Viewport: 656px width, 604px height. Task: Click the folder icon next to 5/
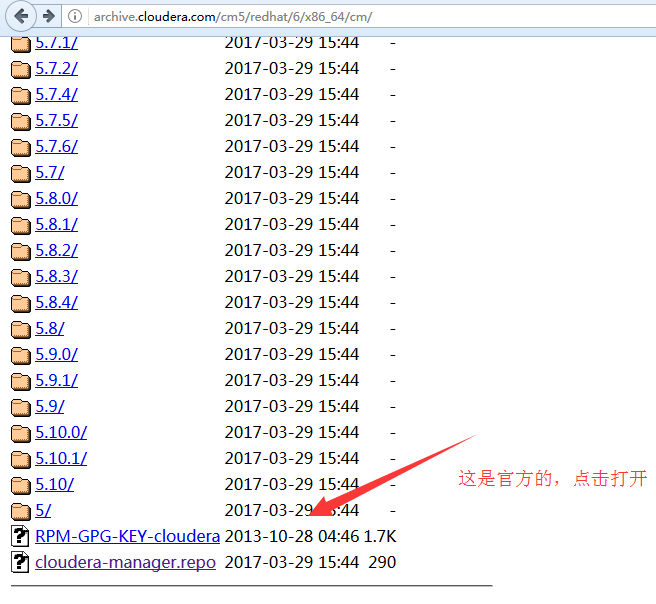(x=20, y=510)
